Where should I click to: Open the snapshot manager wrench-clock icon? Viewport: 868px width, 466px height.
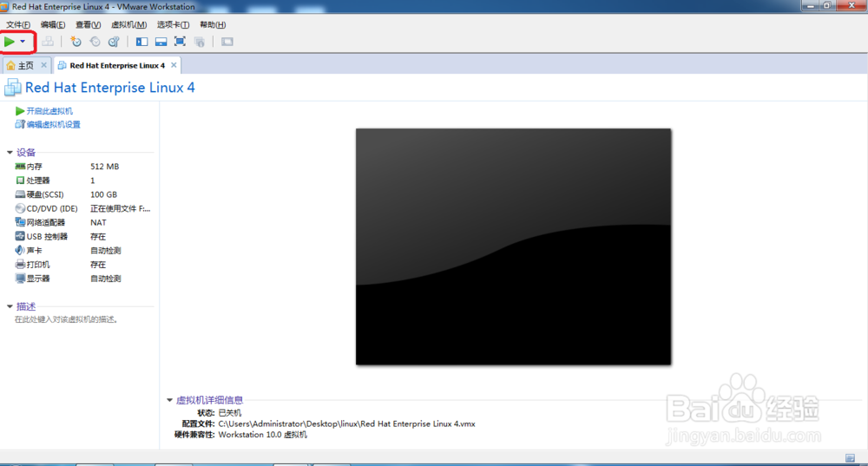point(114,42)
